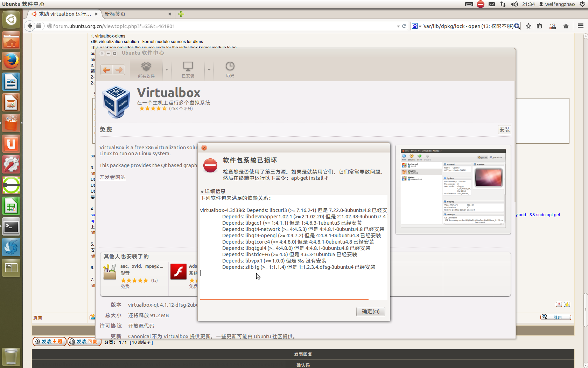Image resolution: width=588 pixels, height=368 pixels.
Task: Click 发表主题 new topic button
Action: pyautogui.click(x=49, y=341)
